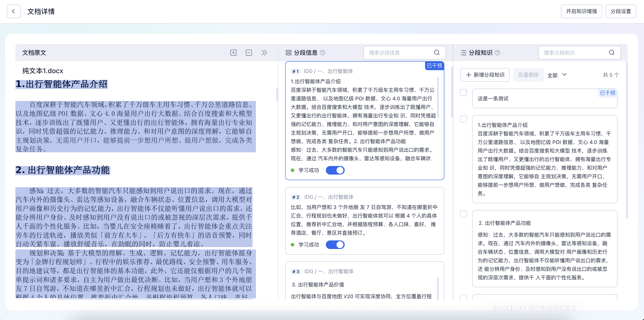Select segment card #3

click(x=365, y=281)
